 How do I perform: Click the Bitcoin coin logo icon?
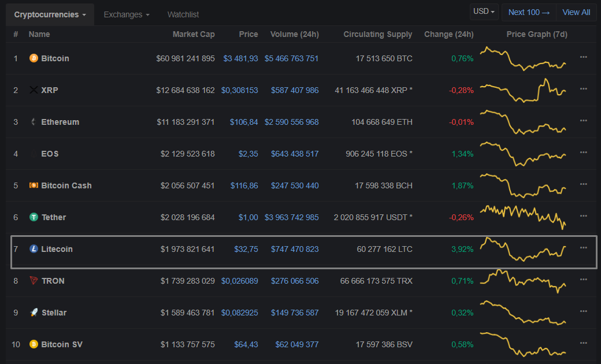click(34, 58)
